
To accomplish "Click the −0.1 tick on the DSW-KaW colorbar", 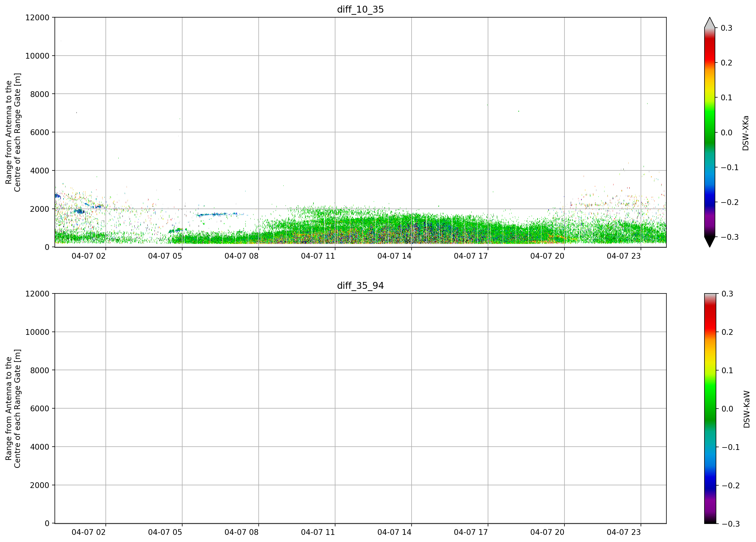I will tap(730, 447).
